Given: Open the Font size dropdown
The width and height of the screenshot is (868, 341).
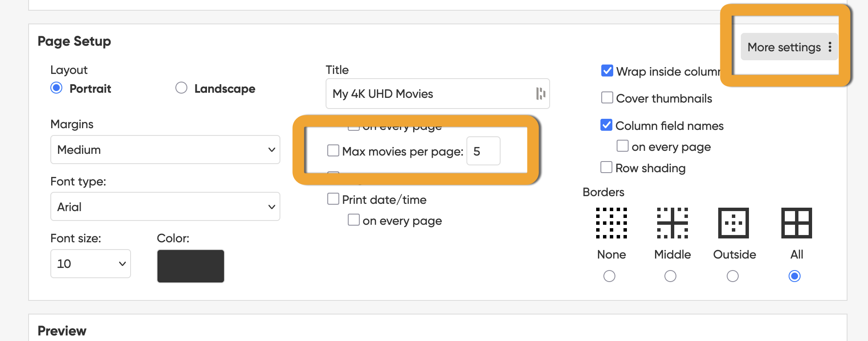Looking at the screenshot, I should [x=90, y=264].
